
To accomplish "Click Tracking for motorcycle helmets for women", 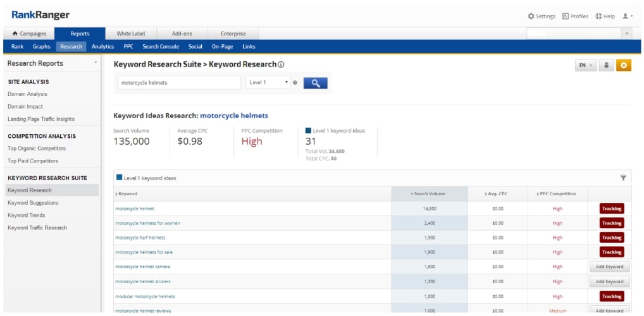I will tap(612, 223).
